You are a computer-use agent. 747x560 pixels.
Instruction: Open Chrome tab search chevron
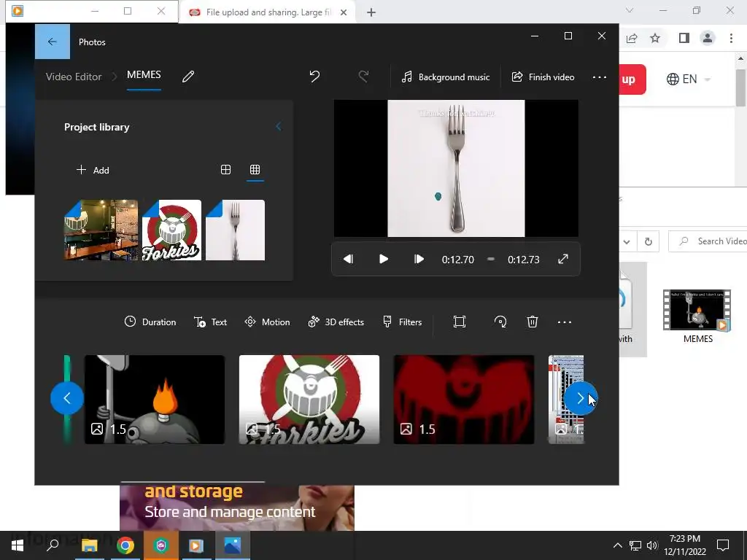pyautogui.click(x=630, y=10)
